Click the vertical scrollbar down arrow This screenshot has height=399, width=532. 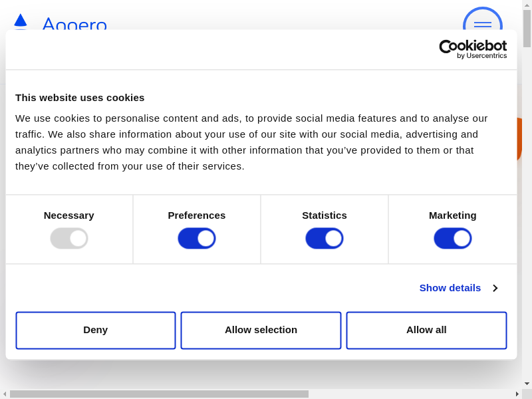click(527, 384)
